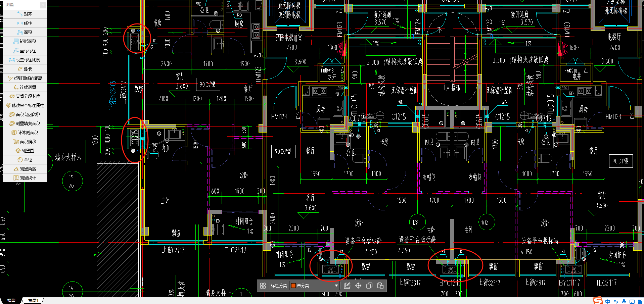644x304 pixels.
Task: Select 点到直线的距离 point-to-line distance tool
Action: coord(25,78)
